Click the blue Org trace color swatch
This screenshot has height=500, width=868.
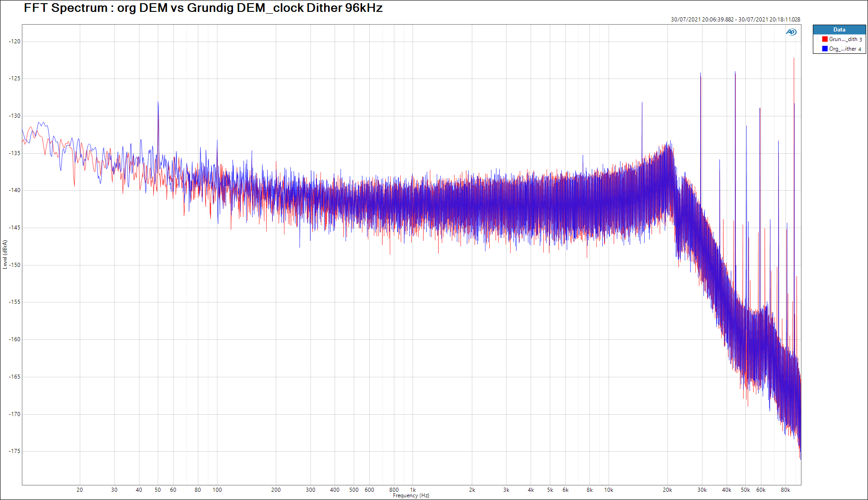[825, 49]
